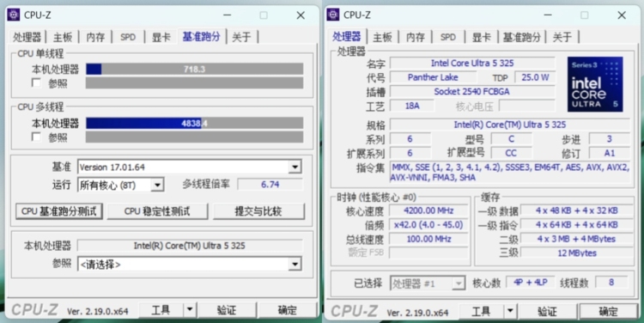Click CPU-Z app icon in left window title bar
The image size is (644, 323).
coord(14,15)
